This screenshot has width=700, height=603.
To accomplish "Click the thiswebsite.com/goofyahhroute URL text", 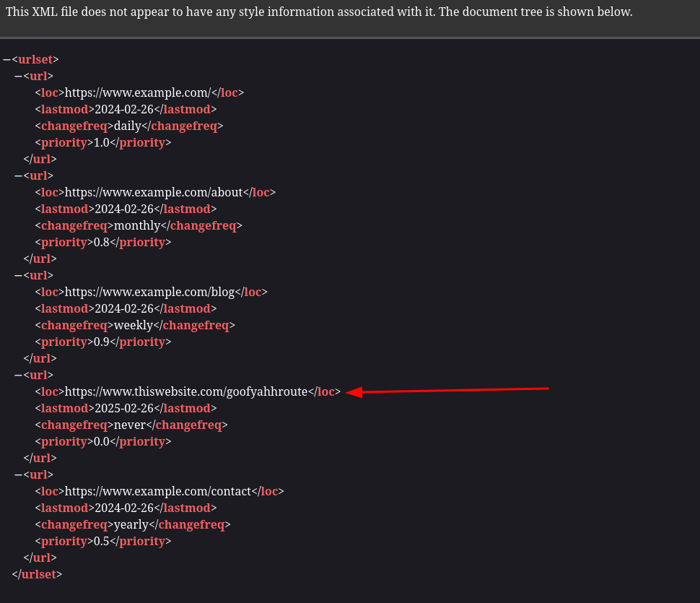I will 186,392.
